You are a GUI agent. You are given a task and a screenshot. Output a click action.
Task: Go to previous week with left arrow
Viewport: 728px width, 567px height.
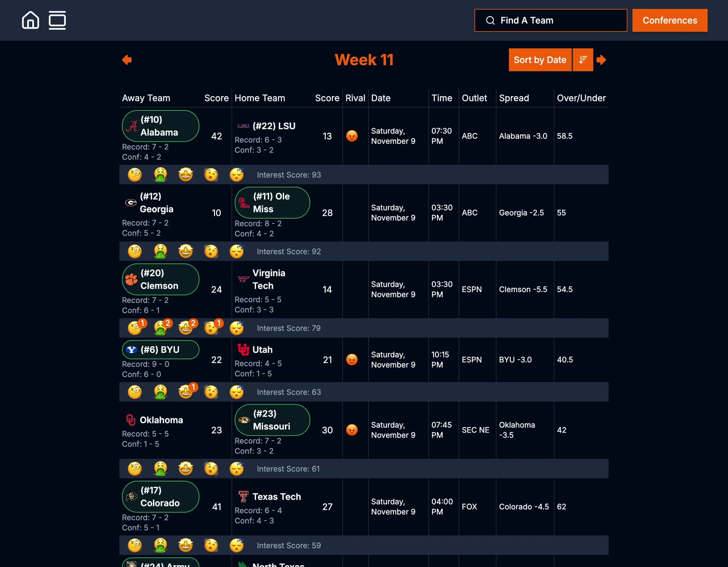(x=127, y=59)
